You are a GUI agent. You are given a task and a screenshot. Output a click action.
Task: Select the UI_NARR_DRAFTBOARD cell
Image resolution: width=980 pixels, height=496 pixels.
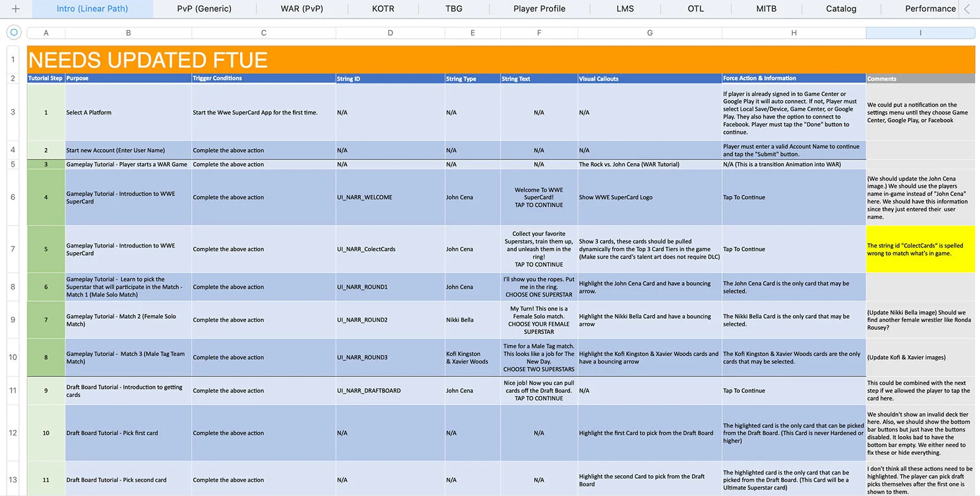390,391
